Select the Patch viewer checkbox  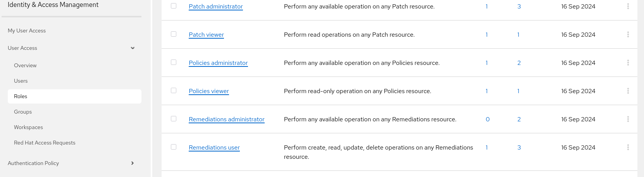tap(174, 34)
